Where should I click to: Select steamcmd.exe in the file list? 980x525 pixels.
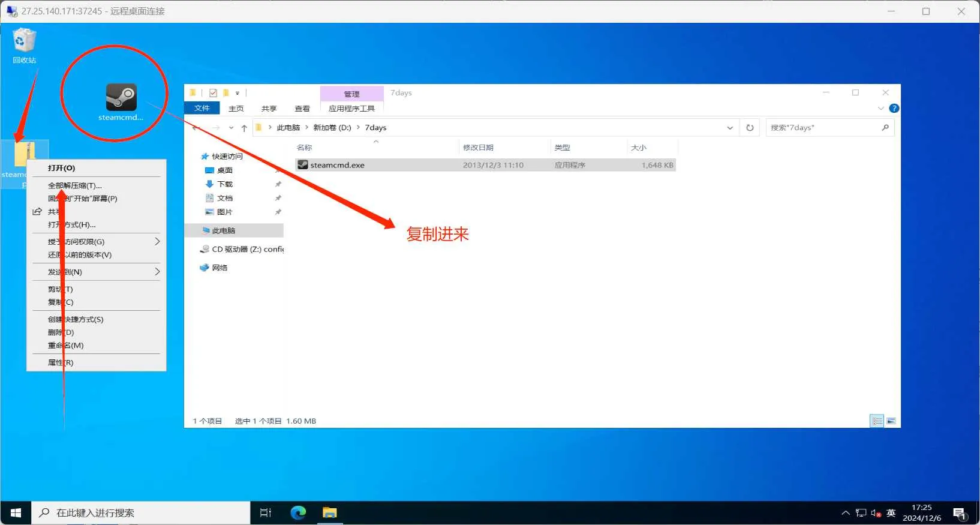click(x=337, y=165)
